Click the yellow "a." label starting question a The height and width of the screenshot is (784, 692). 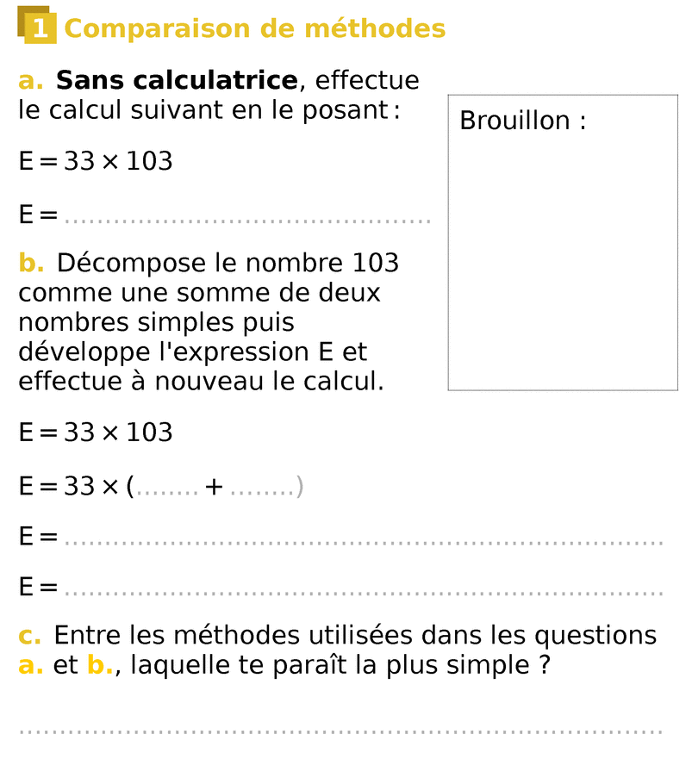30,81
